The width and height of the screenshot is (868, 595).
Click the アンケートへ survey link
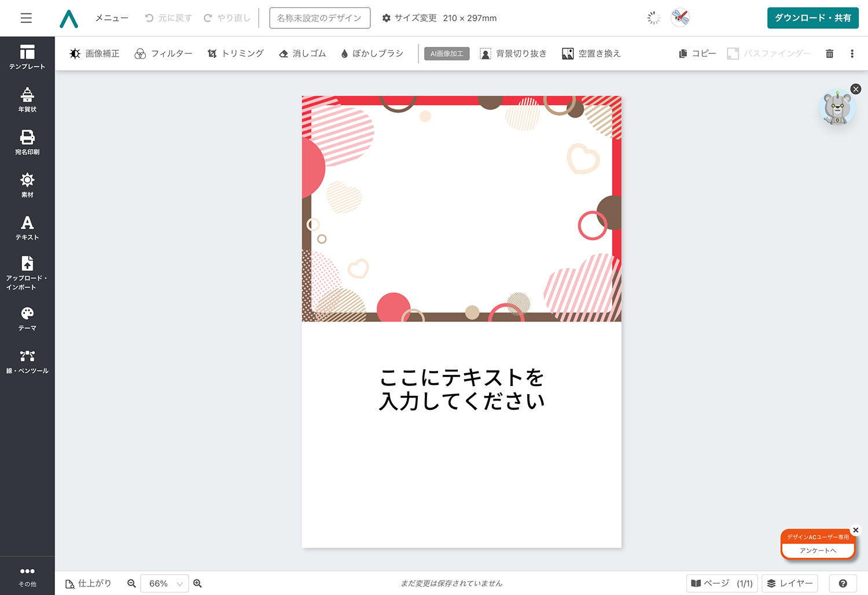[818, 550]
